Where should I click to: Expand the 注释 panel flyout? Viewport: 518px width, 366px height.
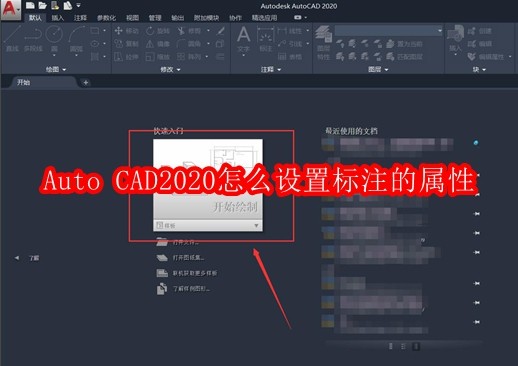[x=271, y=69]
